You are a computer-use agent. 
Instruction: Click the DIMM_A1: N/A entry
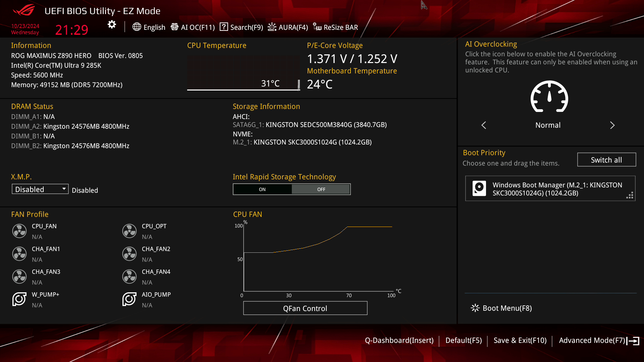tap(33, 117)
